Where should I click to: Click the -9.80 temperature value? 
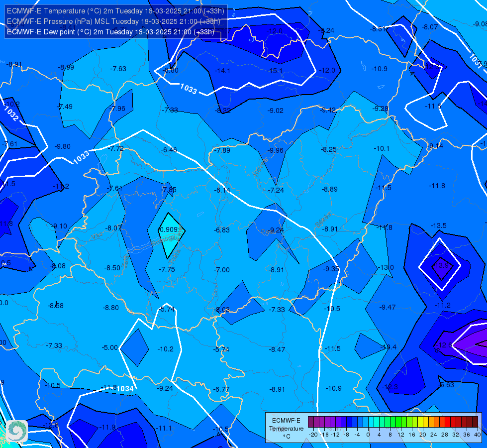62,146
